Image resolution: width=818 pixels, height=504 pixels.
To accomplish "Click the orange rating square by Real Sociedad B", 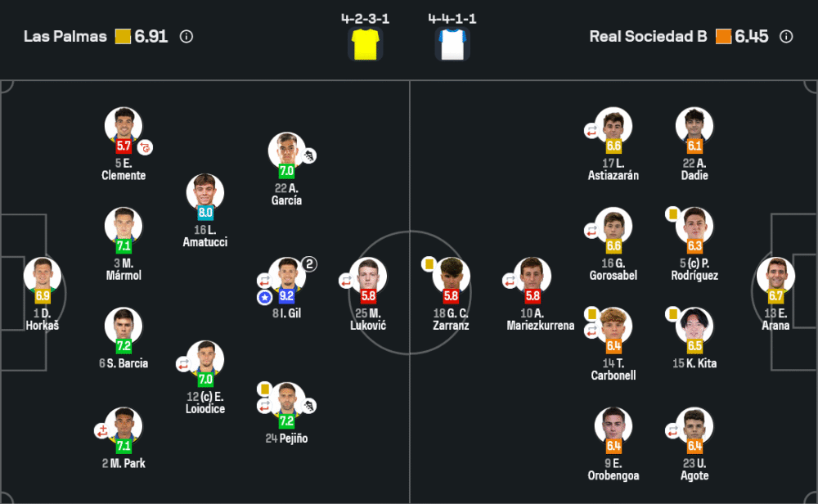I will 723,37.
